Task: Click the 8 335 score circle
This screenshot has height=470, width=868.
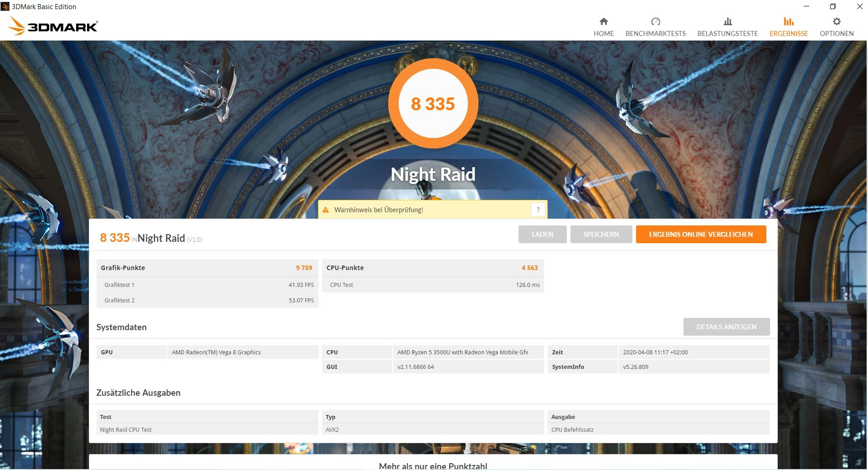Action: 433,104
